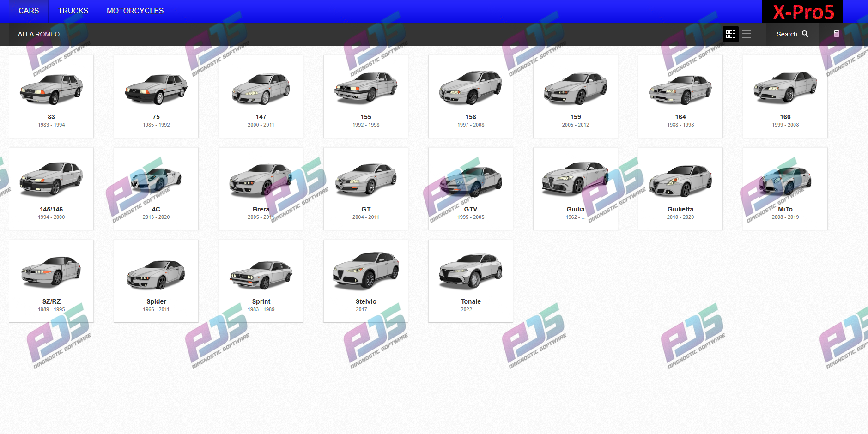
Task: Click the '1992 - 1998' year range
Action: (x=366, y=125)
